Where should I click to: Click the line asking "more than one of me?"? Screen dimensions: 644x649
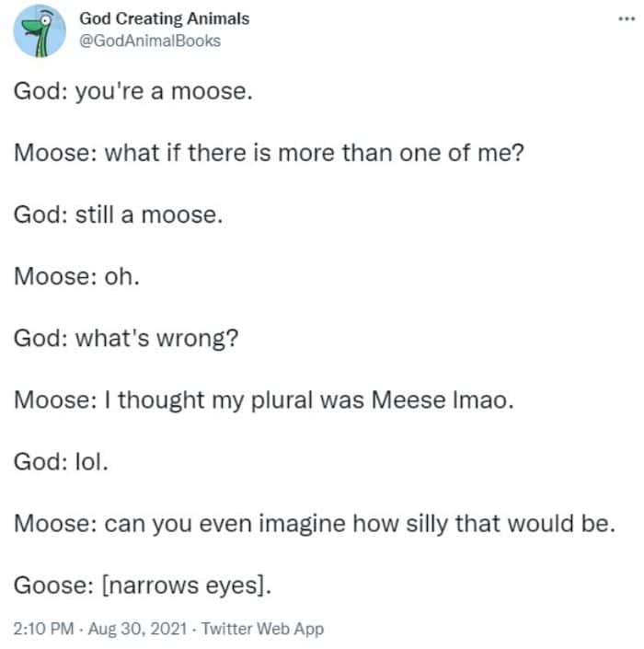(269, 154)
